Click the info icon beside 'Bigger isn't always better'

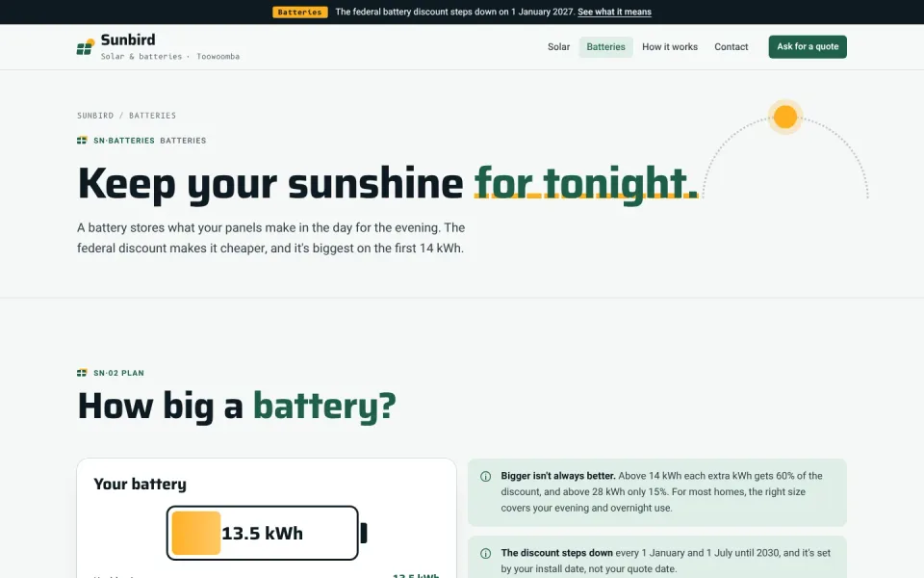pos(485,477)
